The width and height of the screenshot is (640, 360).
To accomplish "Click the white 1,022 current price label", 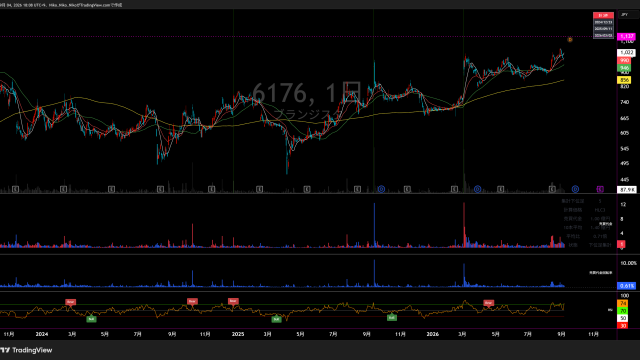I will tap(626, 53).
